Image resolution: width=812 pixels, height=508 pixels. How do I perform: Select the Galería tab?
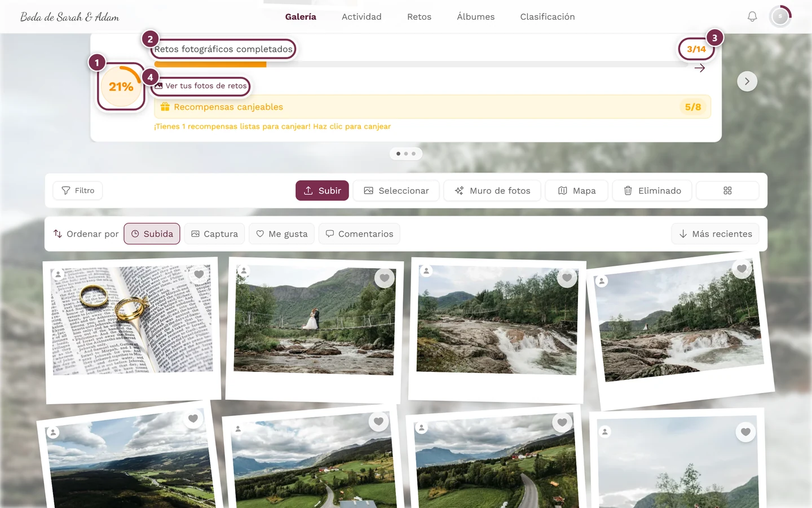(x=301, y=17)
